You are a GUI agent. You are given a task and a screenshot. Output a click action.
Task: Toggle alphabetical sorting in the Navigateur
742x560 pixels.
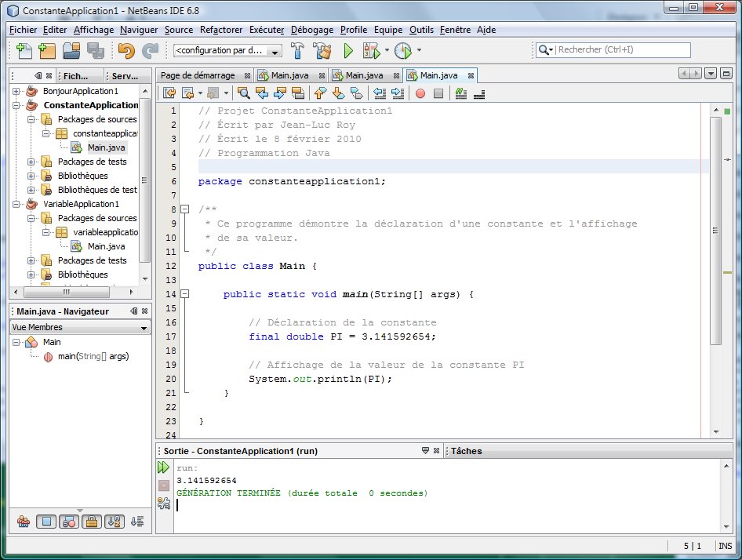(x=115, y=522)
